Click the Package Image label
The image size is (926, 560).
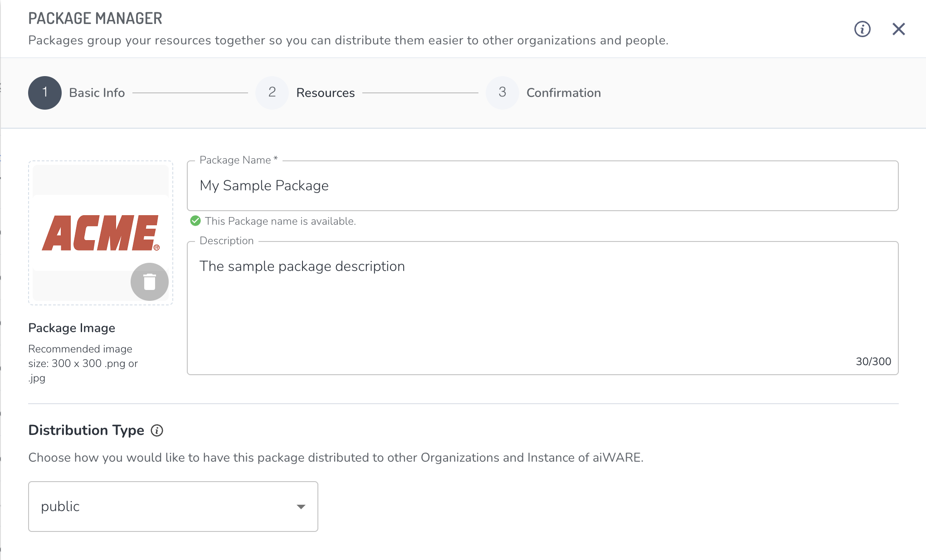(x=72, y=328)
